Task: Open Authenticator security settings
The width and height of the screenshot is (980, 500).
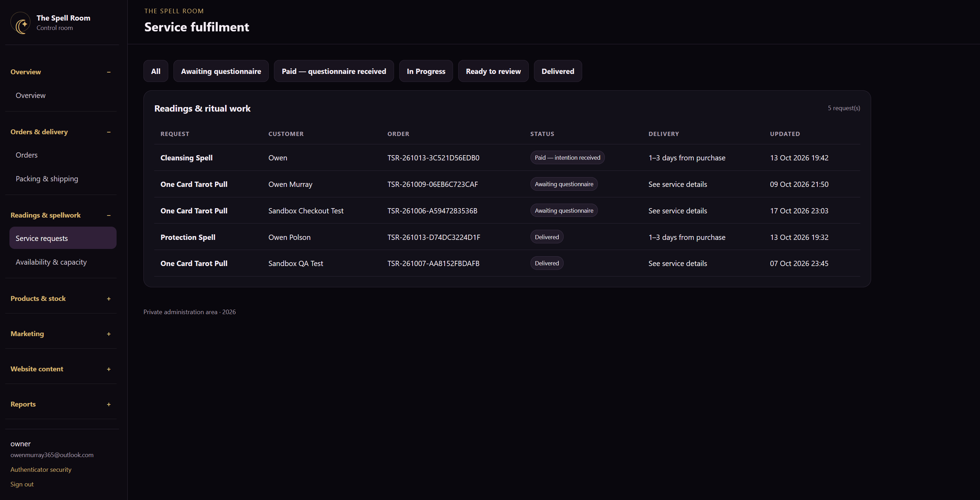Action: click(x=41, y=470)
